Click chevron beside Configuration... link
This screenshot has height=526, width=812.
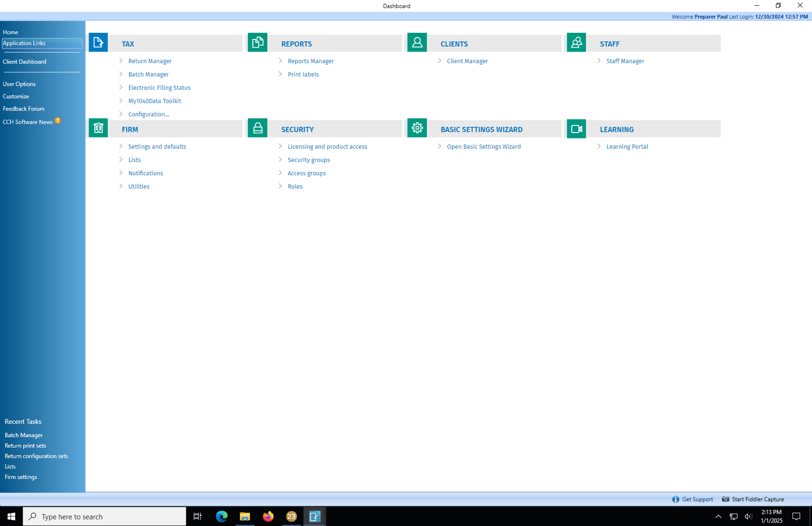click(121, 114)
